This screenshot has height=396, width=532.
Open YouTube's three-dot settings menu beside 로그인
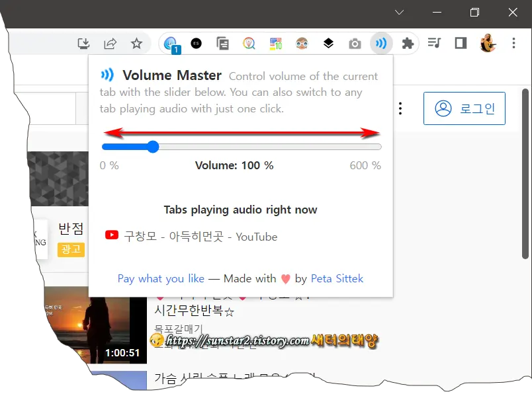400,108
